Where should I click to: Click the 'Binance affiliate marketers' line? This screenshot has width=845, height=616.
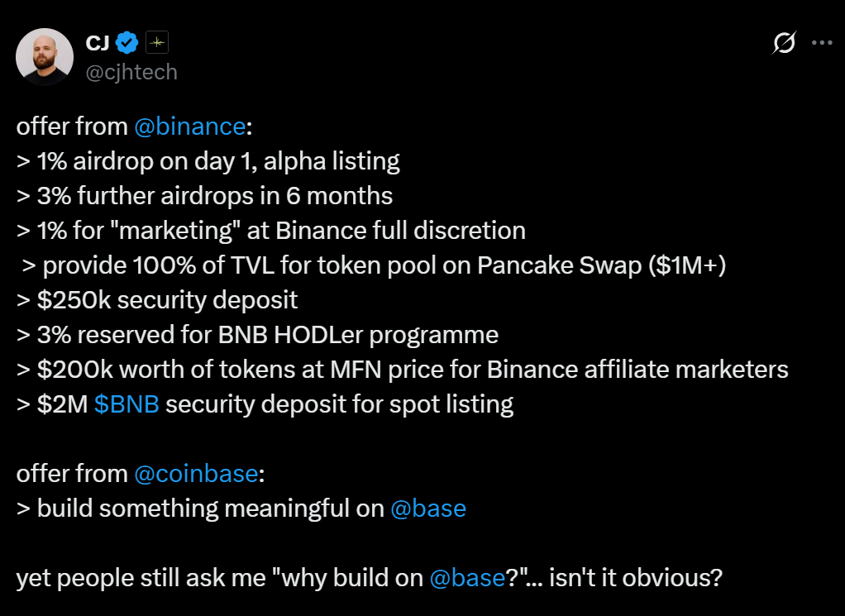(x=403, y=369)
